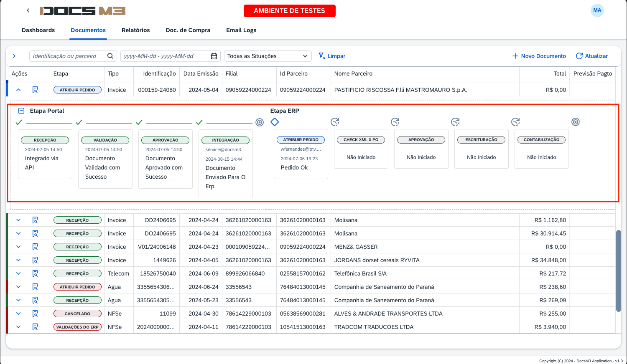627x364 pixels.
Task: Click the diamond icon above Atribuir Pedido stage
Action: [x=275, y=122]
